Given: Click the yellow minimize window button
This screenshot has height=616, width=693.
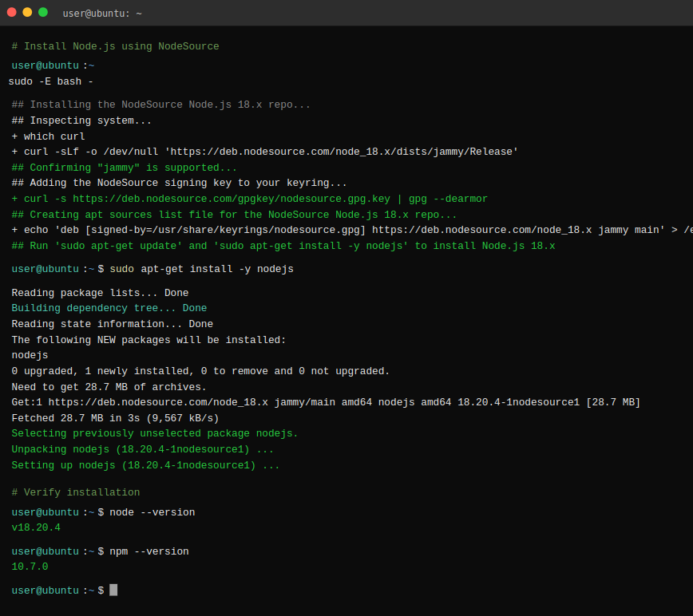Looking at the screenshot, I should (x=27, y=12).
